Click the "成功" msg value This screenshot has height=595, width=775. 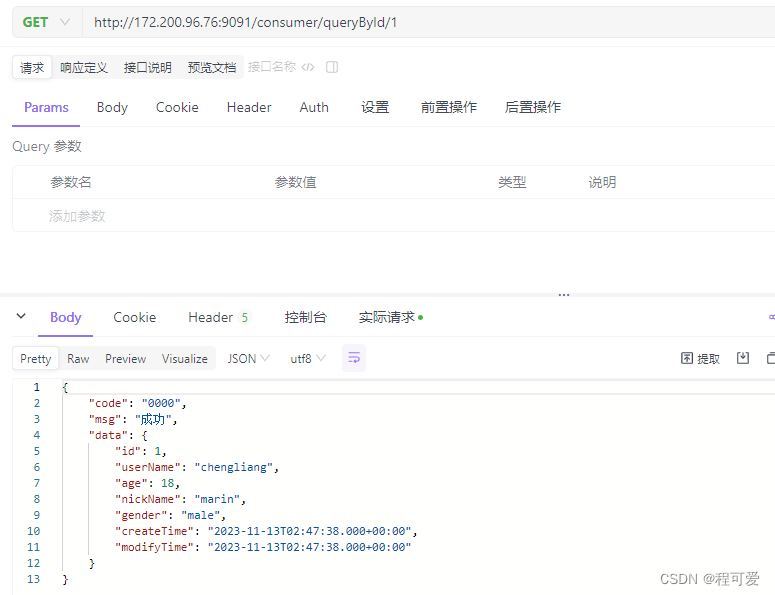[x=153, y=419]
